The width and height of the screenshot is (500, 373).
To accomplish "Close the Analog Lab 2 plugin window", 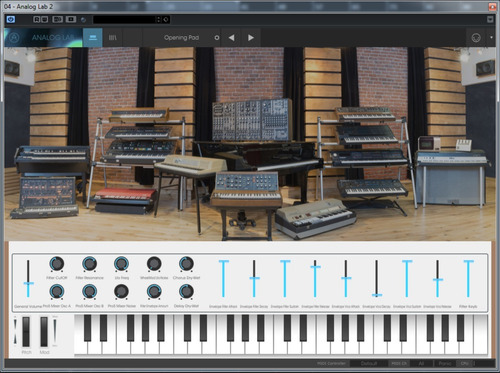I will [492, 6].
